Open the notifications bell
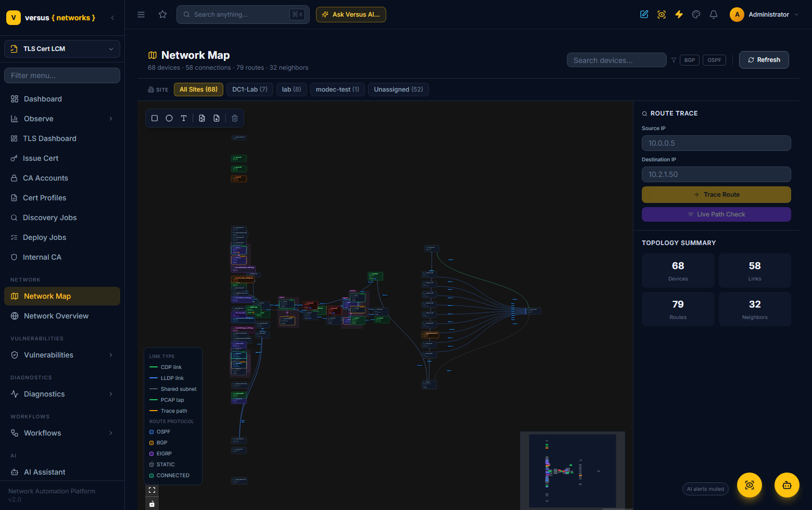Screen dimensions: 812x510 coord(714,15)
